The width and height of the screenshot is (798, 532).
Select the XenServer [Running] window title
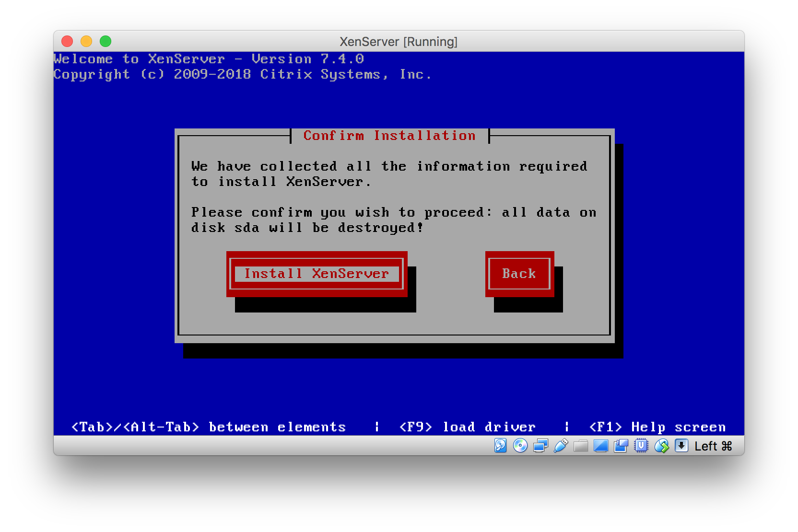(x=399, y=42)
